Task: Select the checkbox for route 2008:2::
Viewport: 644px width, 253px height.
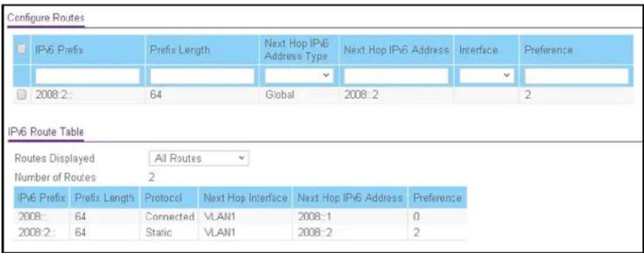Action: 21,95
